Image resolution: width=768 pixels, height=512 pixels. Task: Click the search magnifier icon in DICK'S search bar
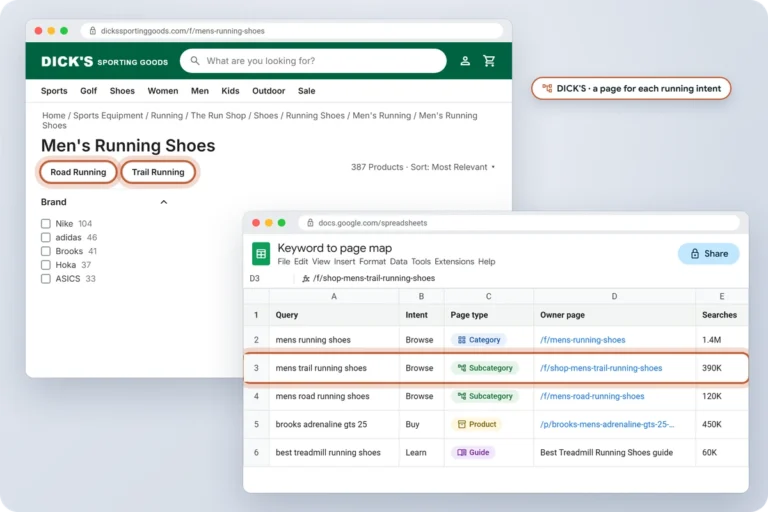(195, 61)
